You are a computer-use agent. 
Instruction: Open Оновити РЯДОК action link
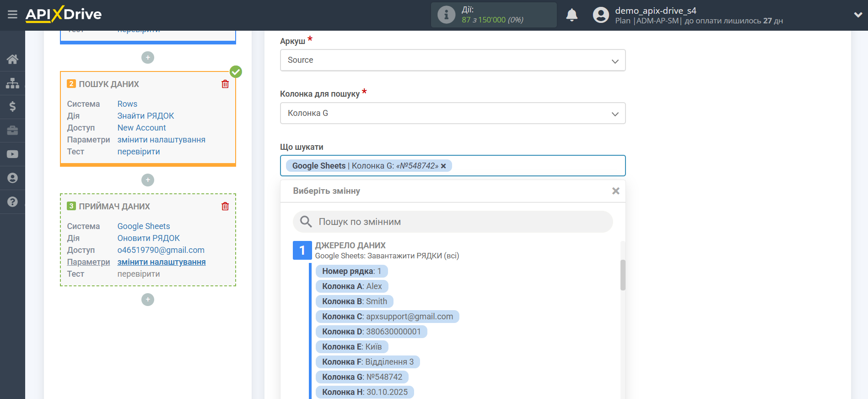click(148, 238)
